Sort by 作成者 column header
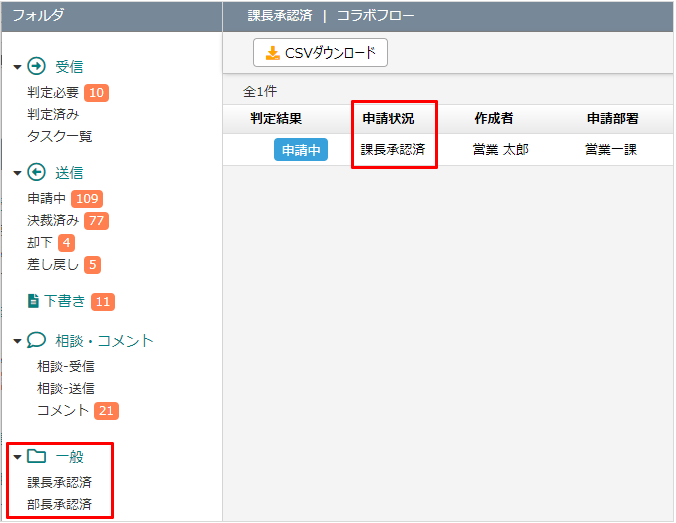 pos(494,118)
